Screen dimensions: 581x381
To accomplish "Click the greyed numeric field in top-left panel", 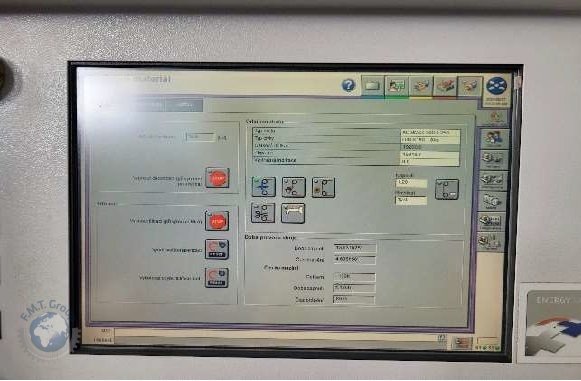I will coord(200,137).
